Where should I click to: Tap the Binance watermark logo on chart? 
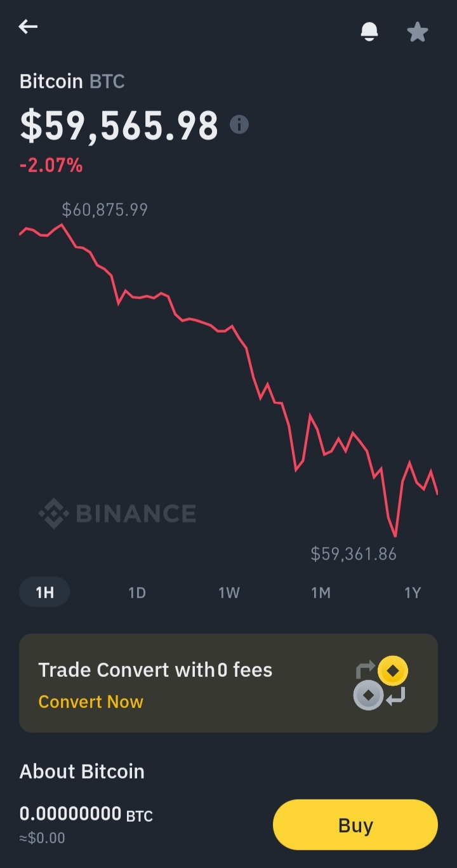click(x=117, y=513)
